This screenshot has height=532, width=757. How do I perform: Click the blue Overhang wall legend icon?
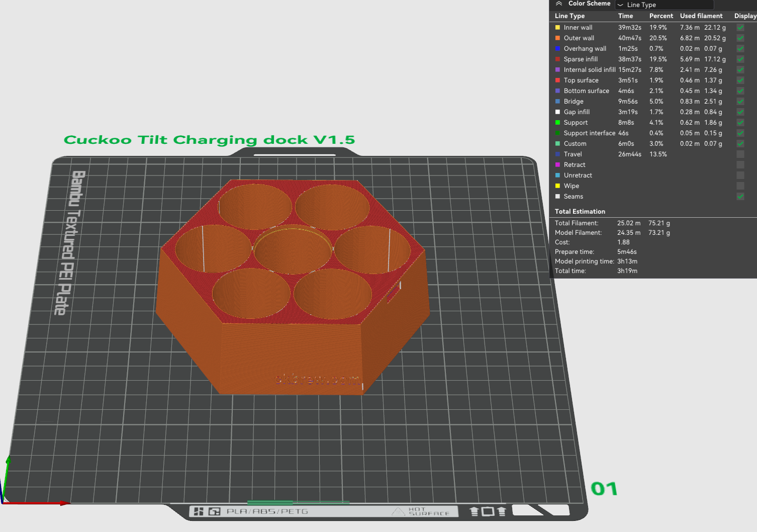[x=557, y=49]
